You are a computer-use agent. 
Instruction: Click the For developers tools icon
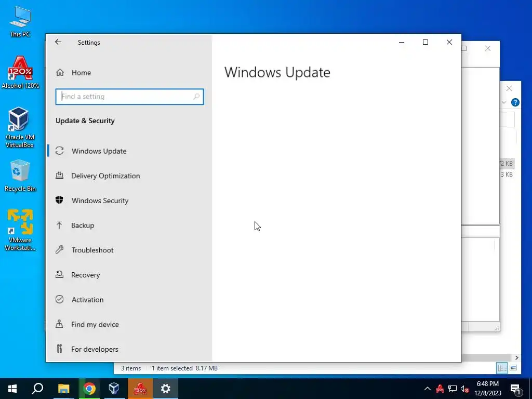(59, 349)
